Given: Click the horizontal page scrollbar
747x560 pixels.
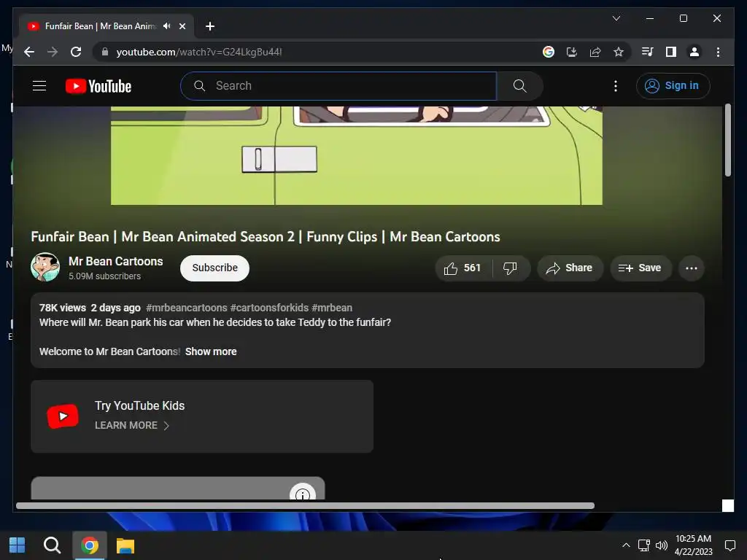Looking at the screenshot, I should pyautogui.click(x=305, y=506).
